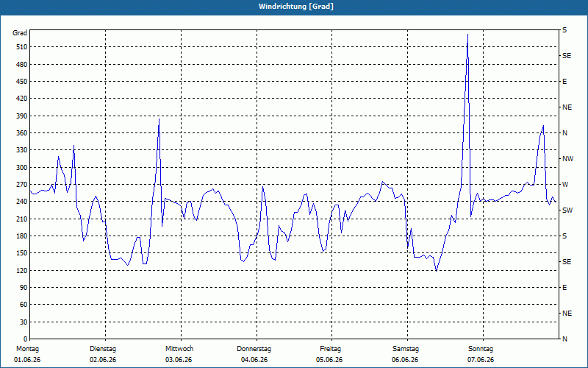Select the 'Samstag' day label
588x368 pixels.
click(406, 349)
